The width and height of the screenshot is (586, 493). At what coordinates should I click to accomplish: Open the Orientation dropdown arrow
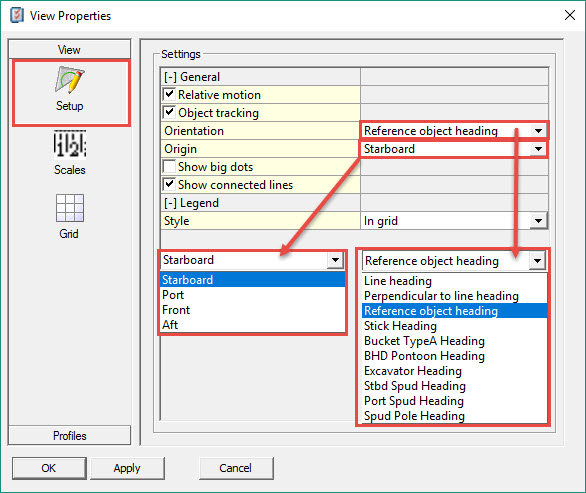538,131
